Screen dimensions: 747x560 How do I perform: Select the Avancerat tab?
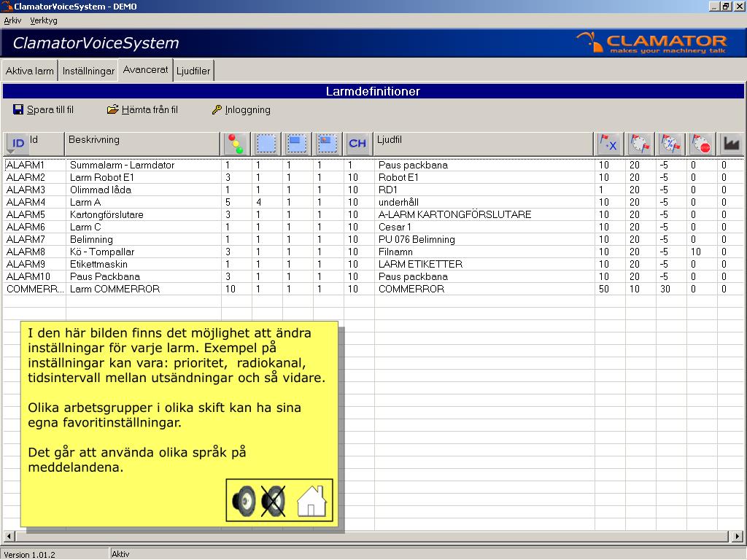[x=145, y=70]
